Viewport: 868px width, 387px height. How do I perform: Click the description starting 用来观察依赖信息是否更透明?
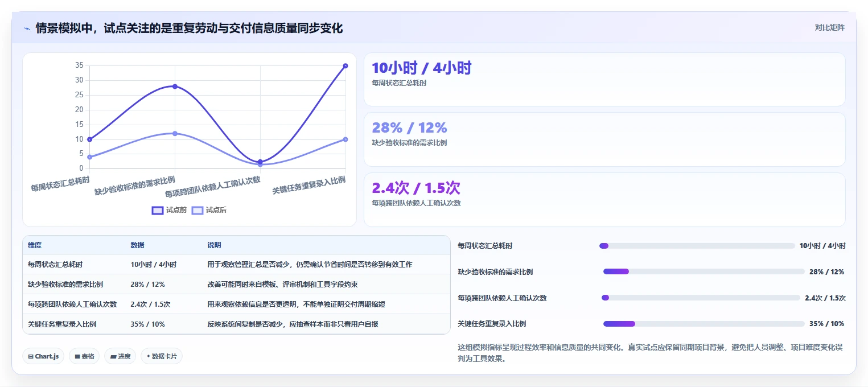[296, 304]
